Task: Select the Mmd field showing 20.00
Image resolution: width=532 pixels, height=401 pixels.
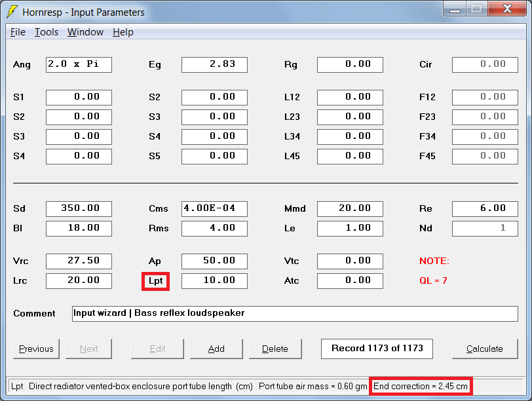Action: click(x=350, y=208)
